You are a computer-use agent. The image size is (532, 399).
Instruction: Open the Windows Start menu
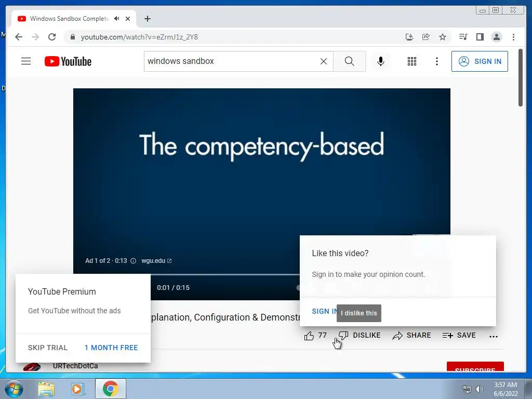[14, 389]
